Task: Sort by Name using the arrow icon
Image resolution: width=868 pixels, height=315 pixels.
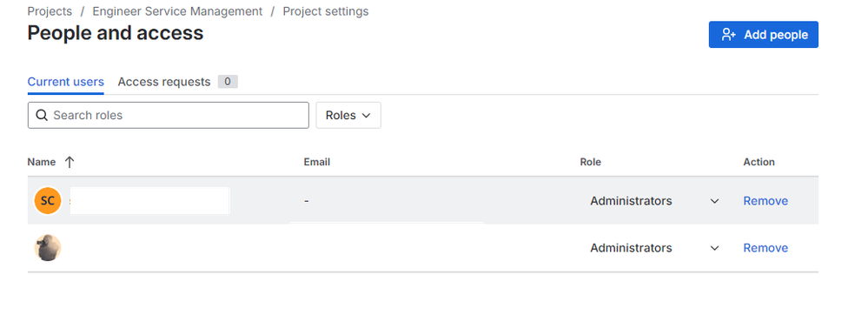Action: 70,162
